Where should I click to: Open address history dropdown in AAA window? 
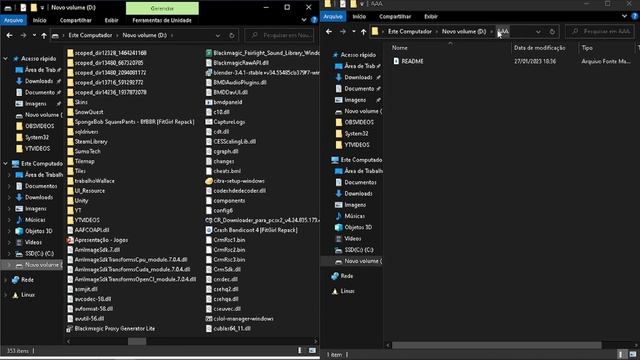(x=538, y=31)
